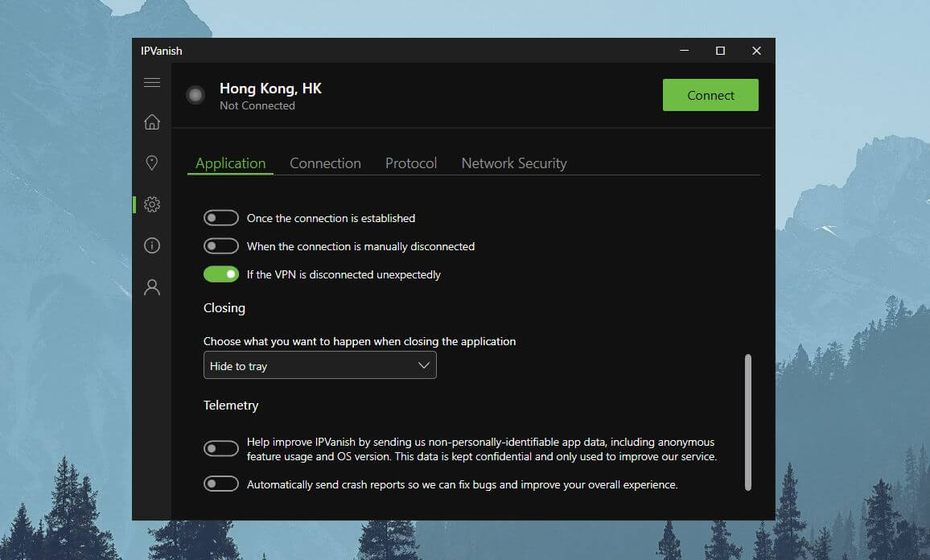Open the info icon in the sidebar
Image resolution: width=930 pixels, height=560 pixels.
(152, 245)
